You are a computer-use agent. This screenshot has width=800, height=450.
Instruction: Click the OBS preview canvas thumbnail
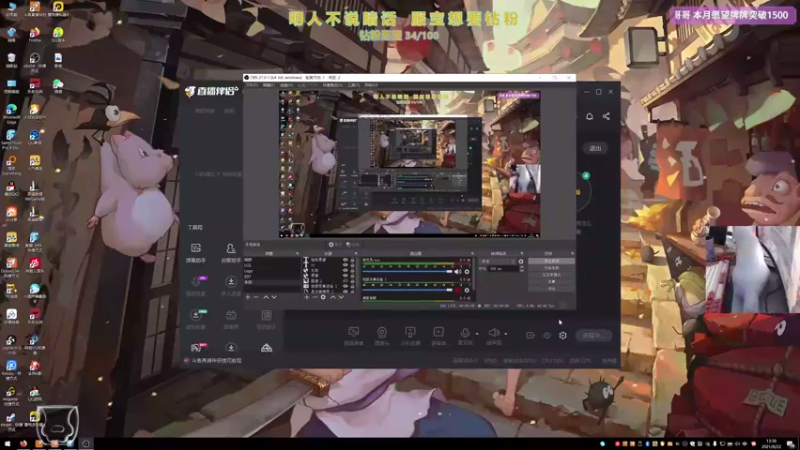[410, 164]
